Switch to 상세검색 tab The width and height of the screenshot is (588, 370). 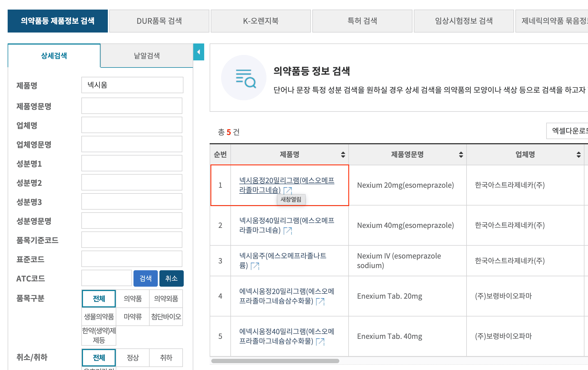click(54, 56)
